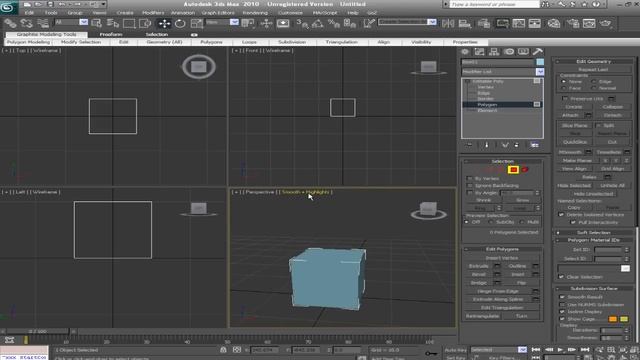
Task: Click the Select and Link icon
Action: tap(10, 23)
